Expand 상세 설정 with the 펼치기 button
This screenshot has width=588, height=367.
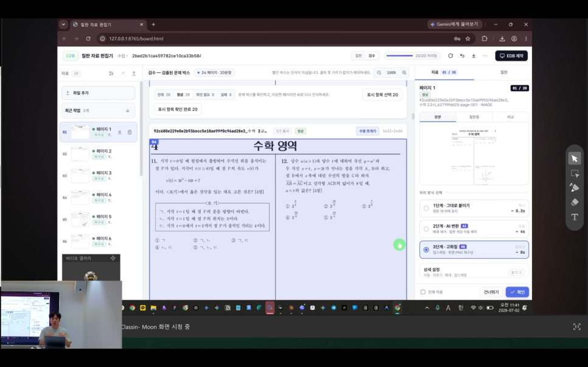pyautogui.click(x=516, y=273)
